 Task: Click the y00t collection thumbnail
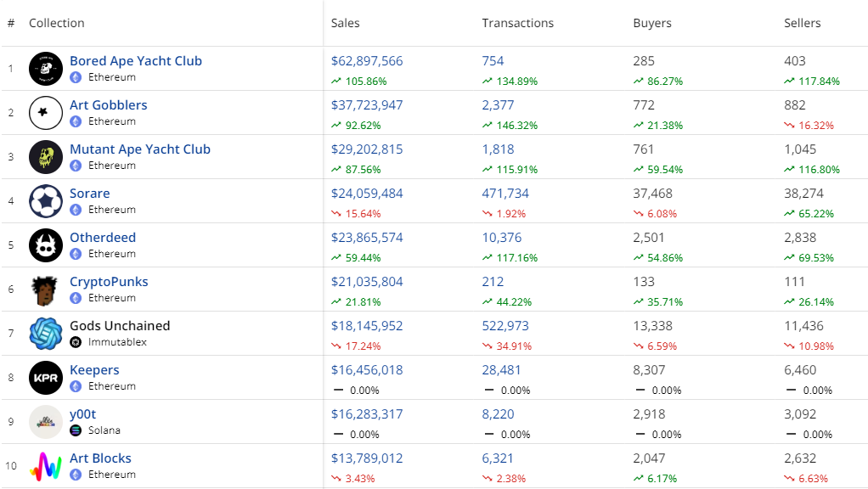click(46, 422)
